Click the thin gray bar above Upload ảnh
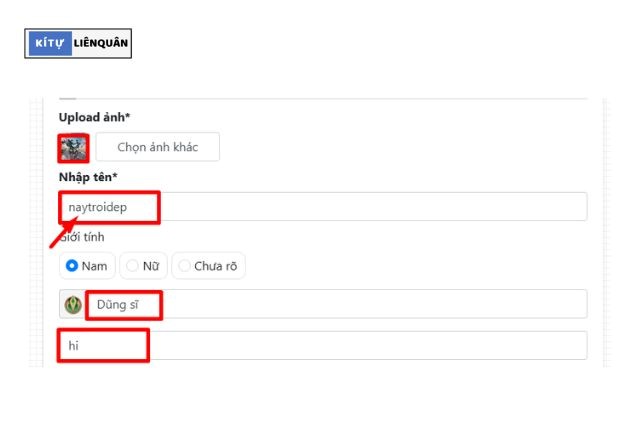This screenshot has width=640, height=432. 68,98
